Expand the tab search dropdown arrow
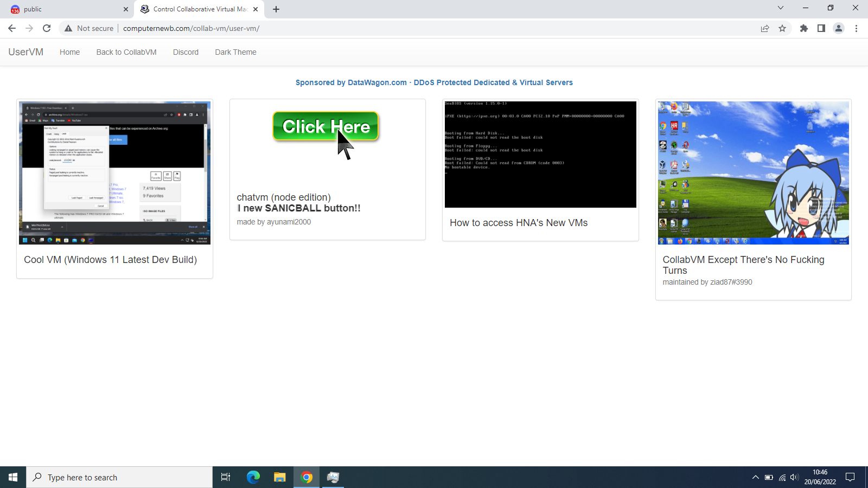Screen dimensions: 868x488 pyautogui.click(x=780, y=8)
